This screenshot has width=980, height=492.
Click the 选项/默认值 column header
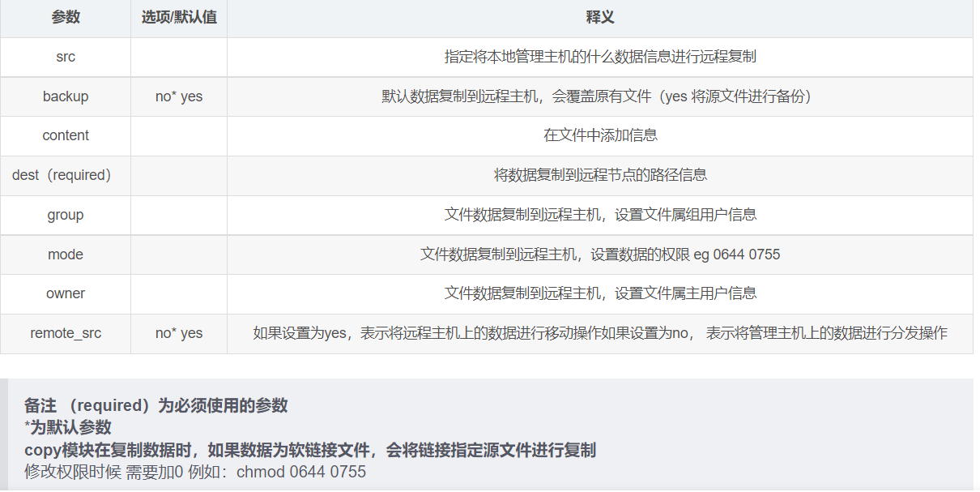179,18
